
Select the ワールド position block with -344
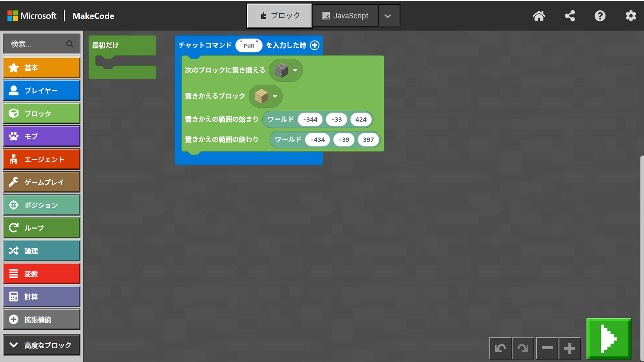pos(280,119)
